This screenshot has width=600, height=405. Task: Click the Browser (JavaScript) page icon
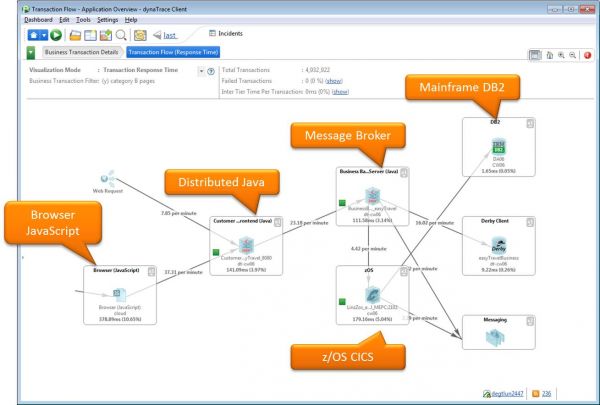coord(119,295)
